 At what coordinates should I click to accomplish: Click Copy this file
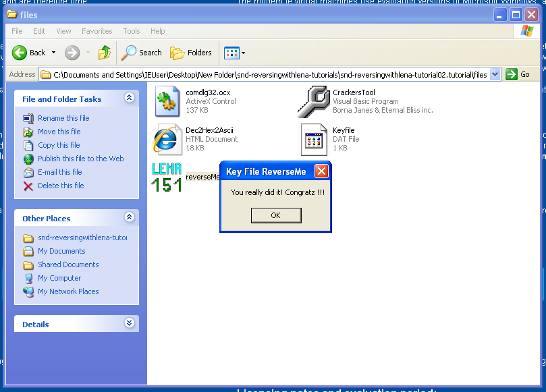pyautogui.click(x=59, y=145)
